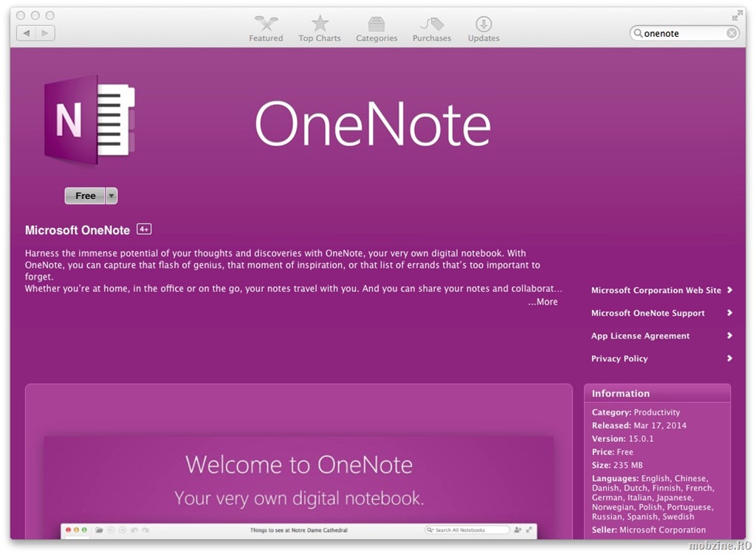Open App License Agreement link
The width and height of the screenshot is (756, 554).
coord(640,336)
